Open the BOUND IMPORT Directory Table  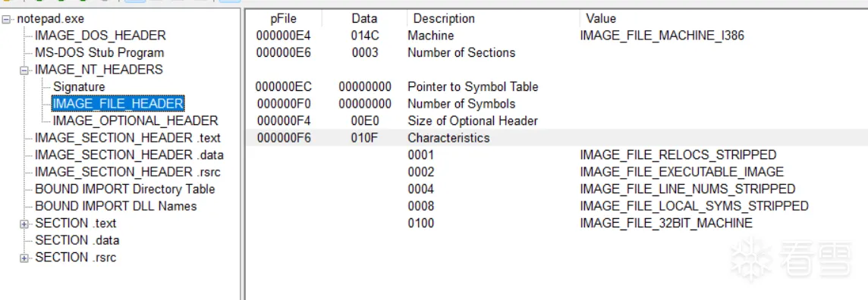click(125, 189)
